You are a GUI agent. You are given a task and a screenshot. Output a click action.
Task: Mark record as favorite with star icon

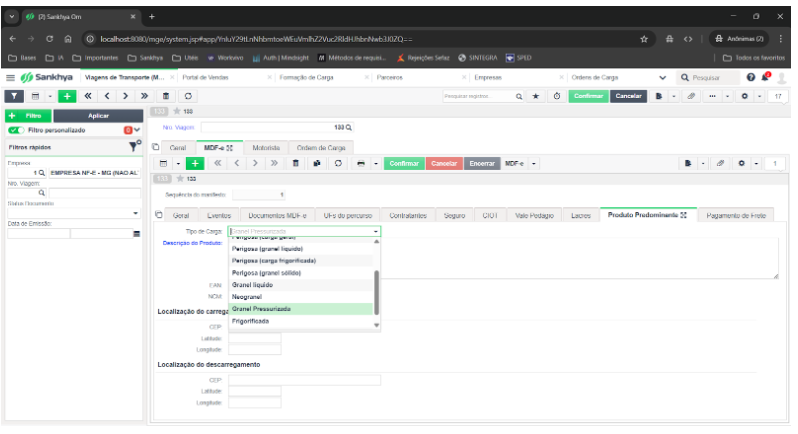coord(535,96)
